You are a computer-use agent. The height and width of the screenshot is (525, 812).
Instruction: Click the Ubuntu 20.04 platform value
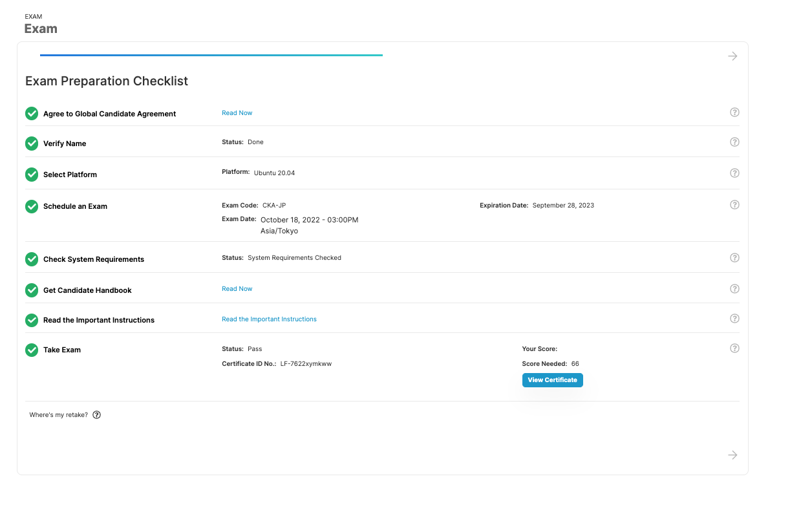click(x=274, y=173)
